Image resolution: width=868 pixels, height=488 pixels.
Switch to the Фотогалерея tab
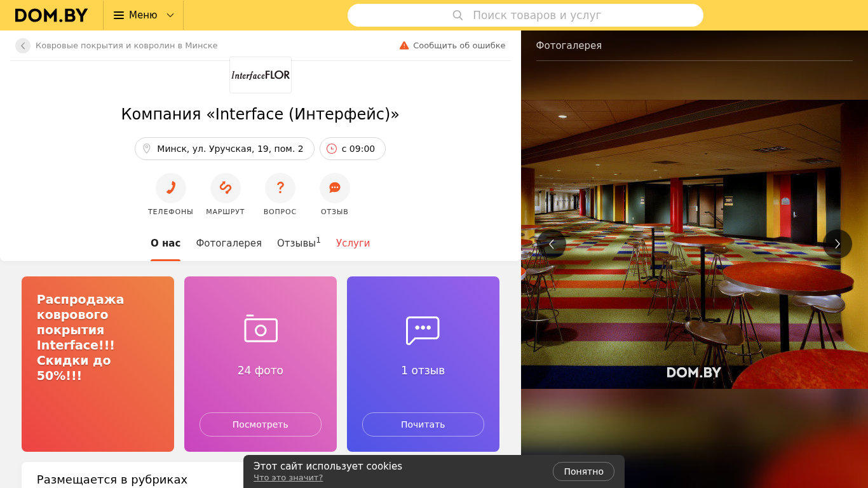229,243
